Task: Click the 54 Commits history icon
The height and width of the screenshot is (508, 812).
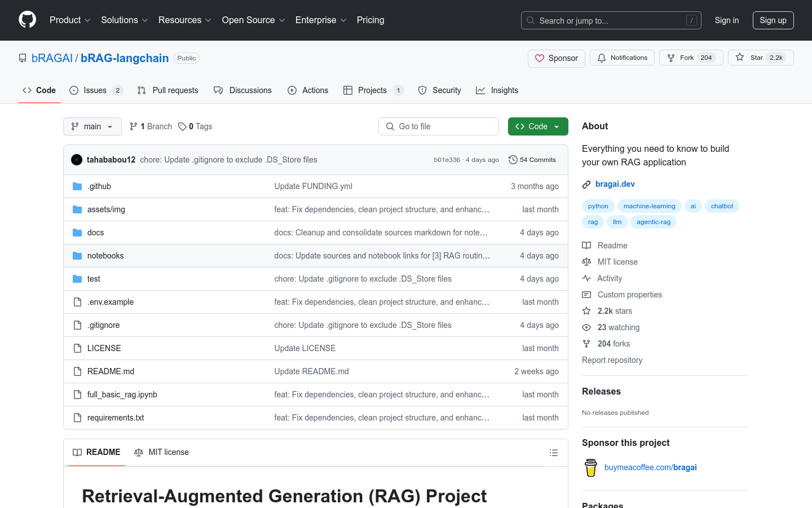Action: pyautogui.click(x=513, y=160)
